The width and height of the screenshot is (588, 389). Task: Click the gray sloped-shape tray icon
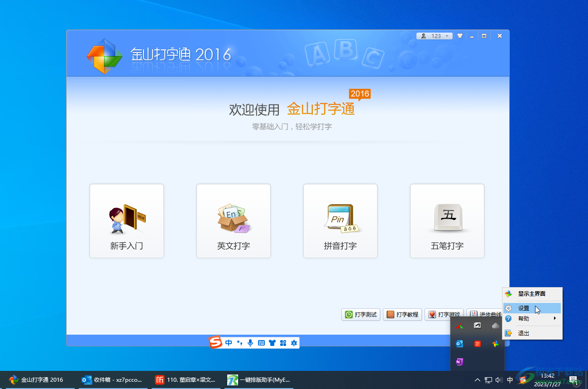tap(478, 326)
